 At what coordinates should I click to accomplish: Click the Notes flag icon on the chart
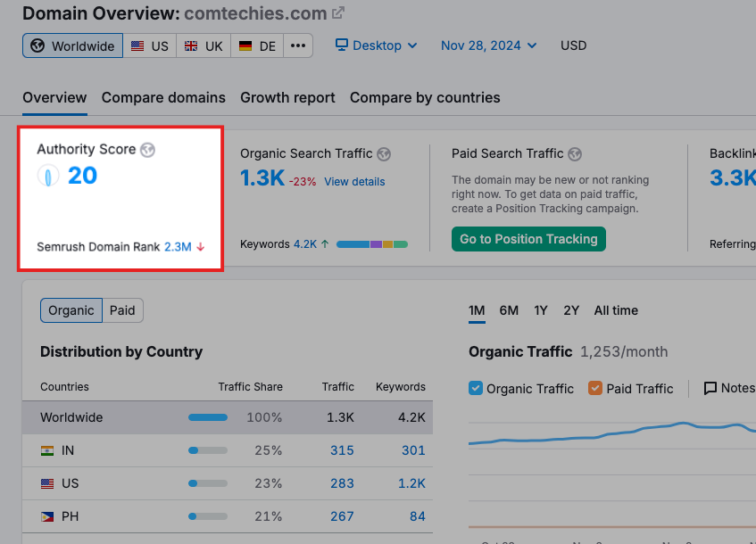(x=711, y=388)
